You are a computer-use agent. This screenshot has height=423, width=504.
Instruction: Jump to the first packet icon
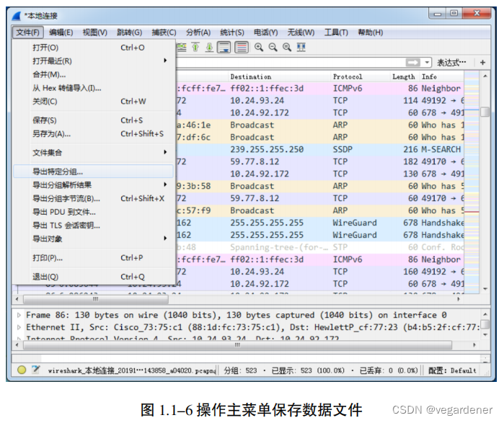(x=195, y=48)
